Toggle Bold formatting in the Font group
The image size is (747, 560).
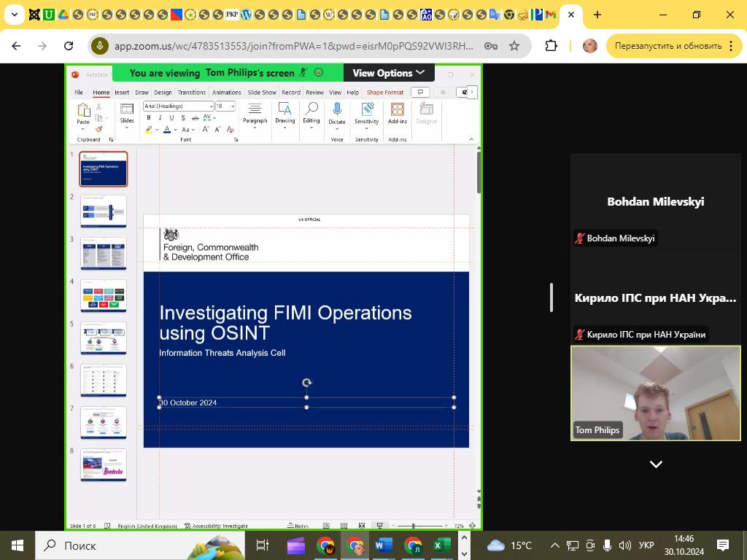tap(149, 118)
